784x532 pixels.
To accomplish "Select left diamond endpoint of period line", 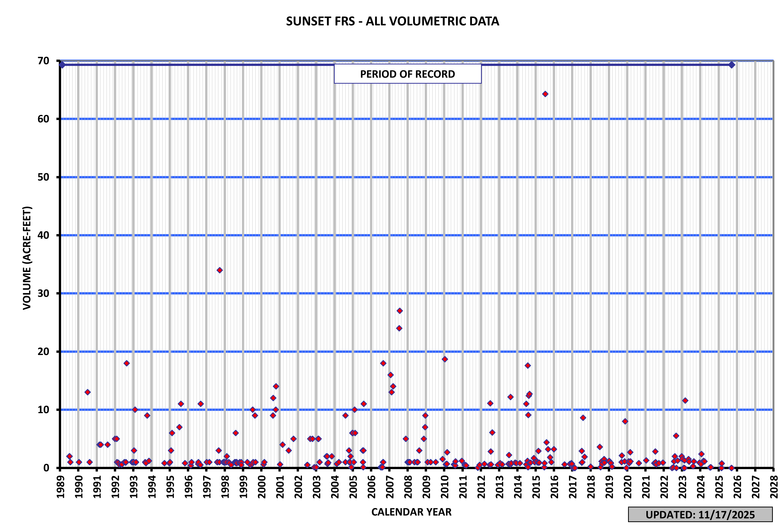I will (x=62, y=65).
